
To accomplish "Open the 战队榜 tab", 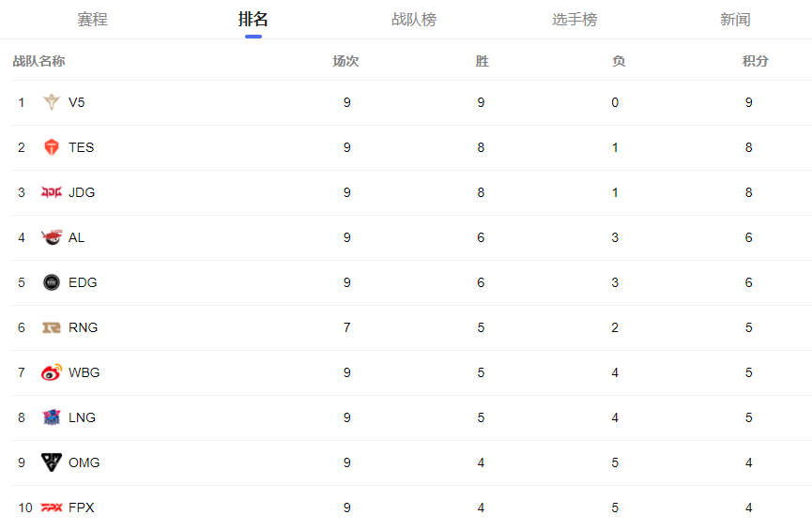I will point(414,20).
